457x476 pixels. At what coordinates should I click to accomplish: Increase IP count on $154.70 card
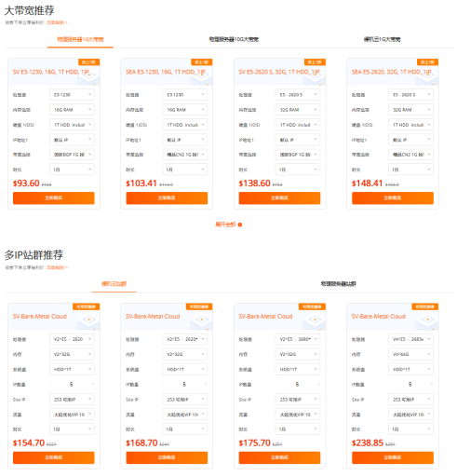(x=93, y=385)
